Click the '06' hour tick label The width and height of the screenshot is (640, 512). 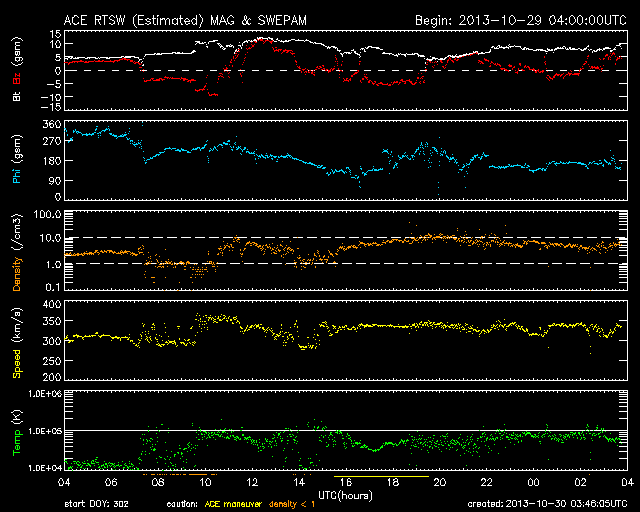click(x=111, y=483)
